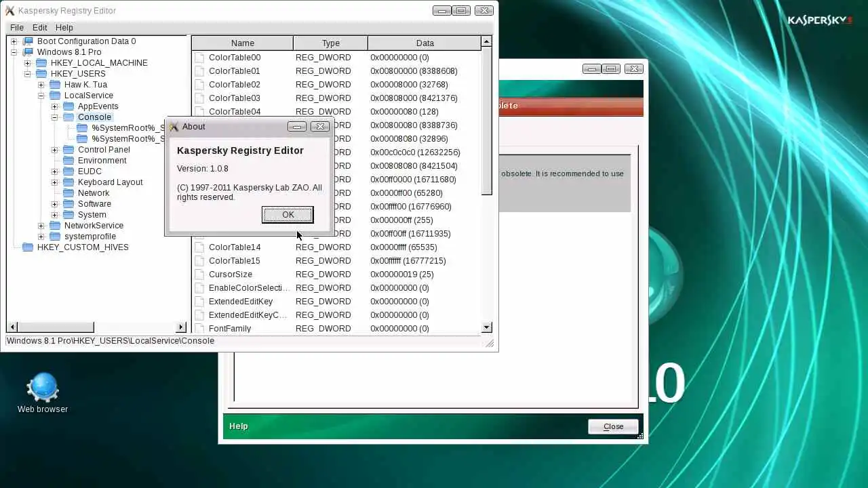Select the ExtendedEditKeyC... value row

336,315
